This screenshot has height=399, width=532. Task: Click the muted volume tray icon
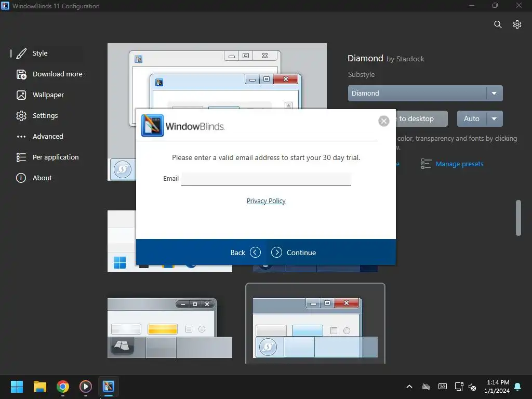click(472, 387)
